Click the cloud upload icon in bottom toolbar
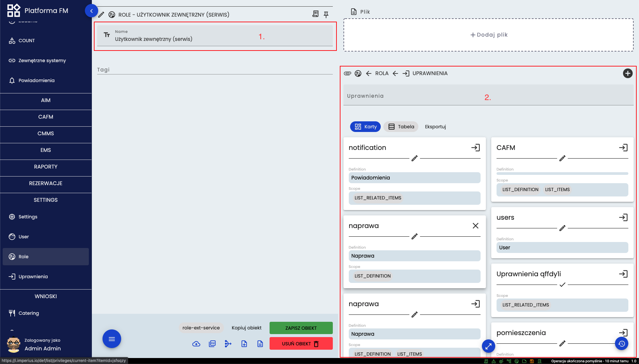This screenshot has width=639, height=364. (x=197, y=343)
